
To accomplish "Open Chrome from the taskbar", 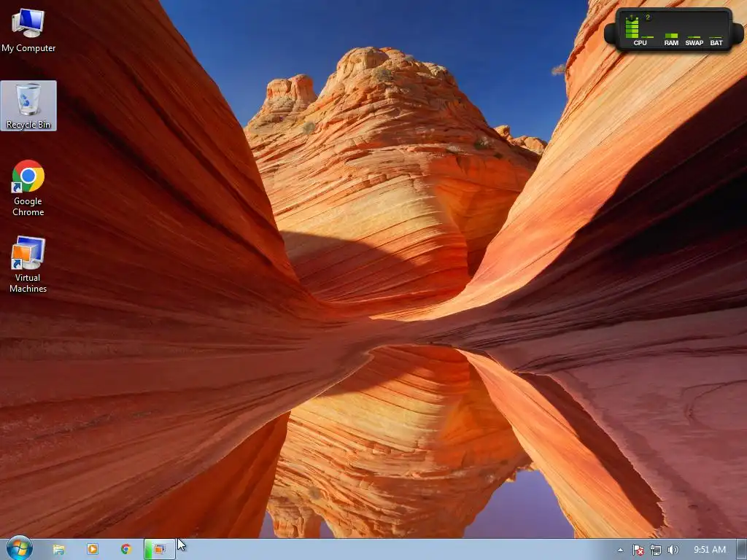I will point(125,550).
